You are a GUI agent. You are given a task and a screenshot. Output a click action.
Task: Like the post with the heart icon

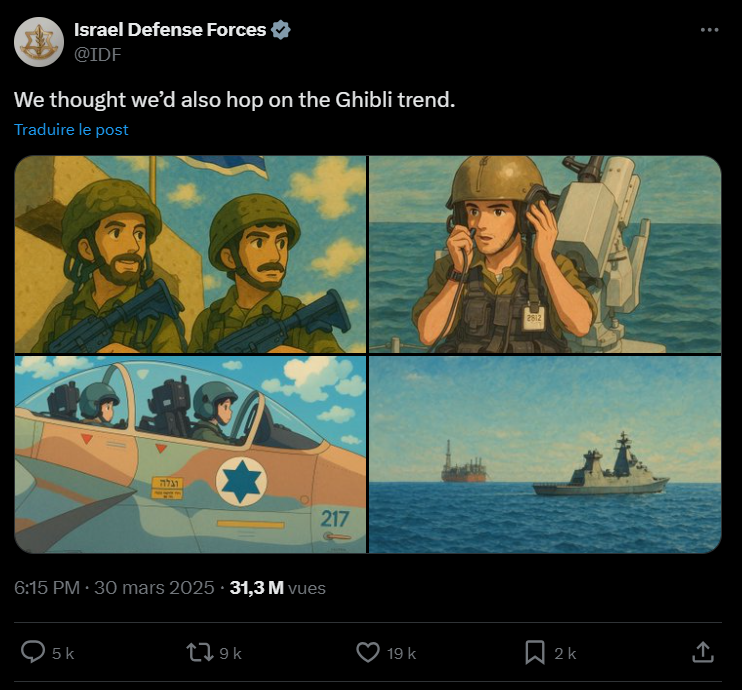tap(368, 652)
